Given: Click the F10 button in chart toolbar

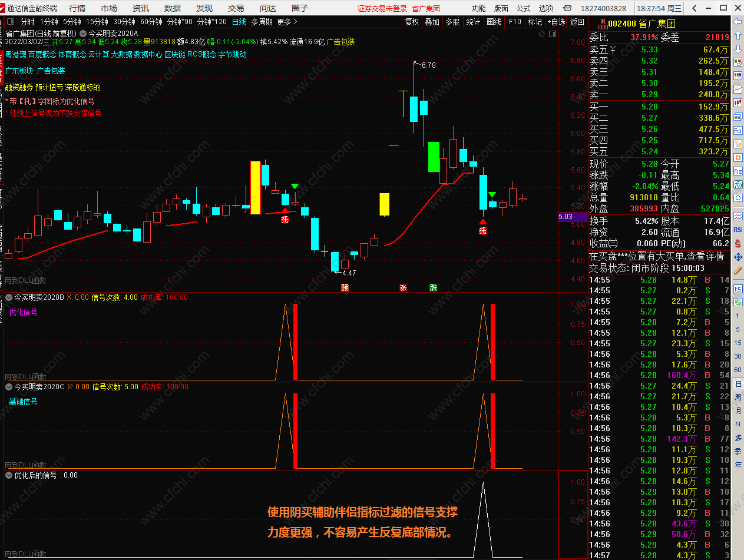Looking at the screenshot, I should (515, 22).
